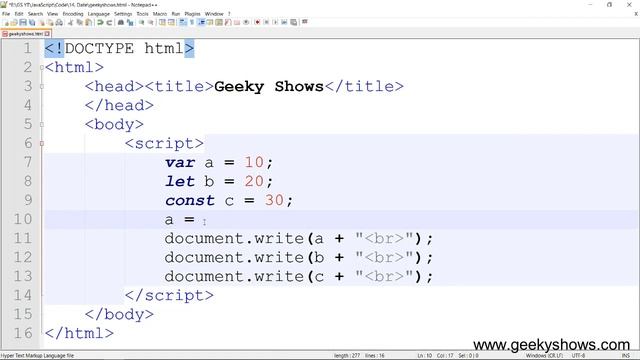Screen dimensions: 640x360
Task: Click the New file toolbar icon
Action: [x=6, y=22]
